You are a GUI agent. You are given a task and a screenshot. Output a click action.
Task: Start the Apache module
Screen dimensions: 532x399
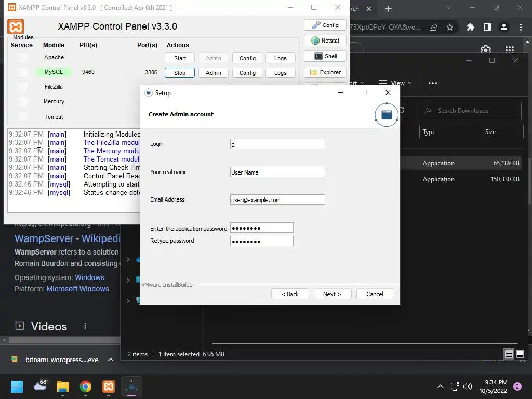point(180,58)
